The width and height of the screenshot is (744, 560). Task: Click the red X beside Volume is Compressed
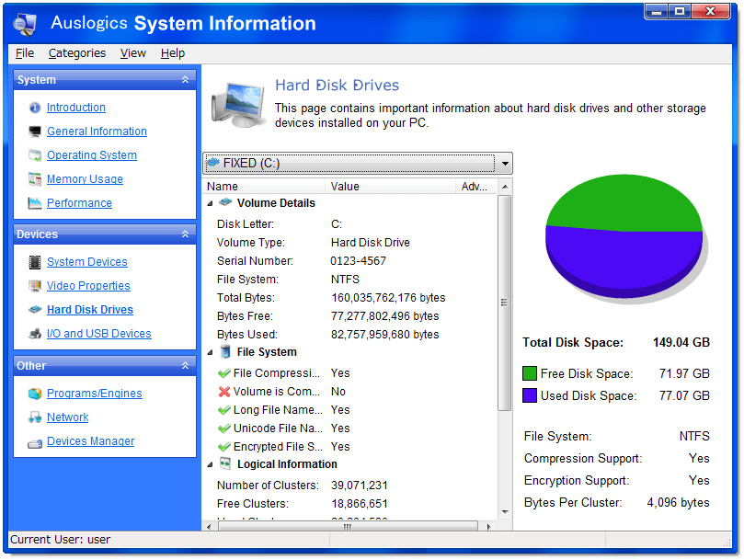224,392
